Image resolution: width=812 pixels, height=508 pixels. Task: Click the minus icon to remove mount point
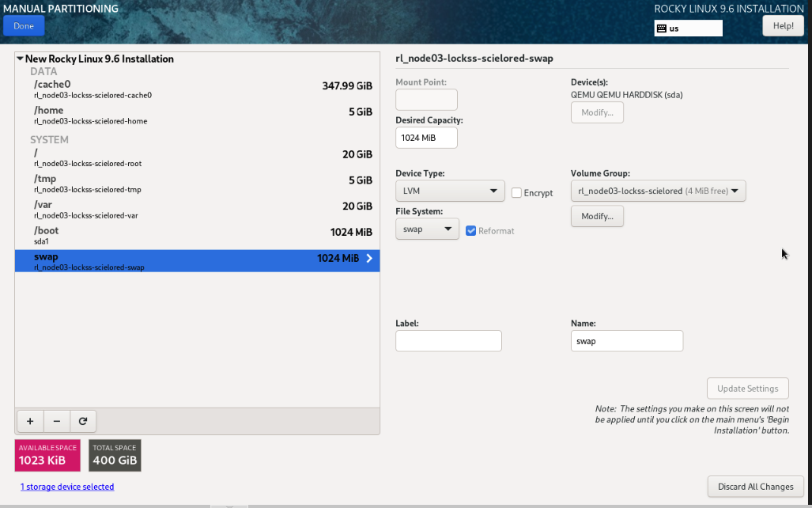pyautogui.click(x=56, y=421)
